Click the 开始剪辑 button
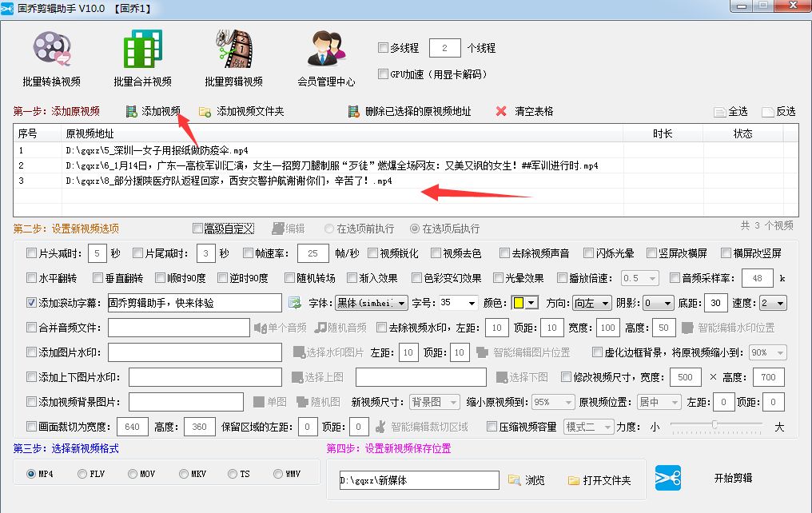 (x=733, y=478)
